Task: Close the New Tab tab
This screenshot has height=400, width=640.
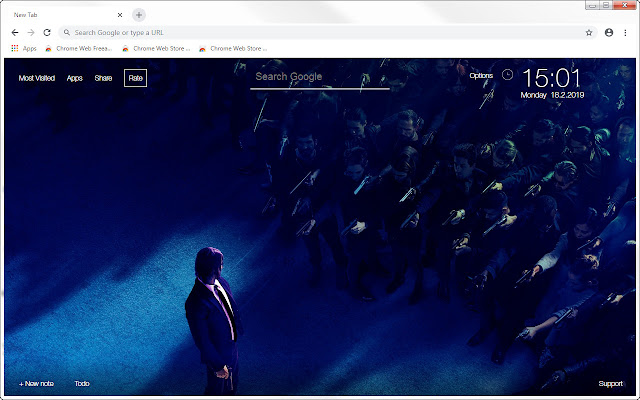Action: [120, 15]
